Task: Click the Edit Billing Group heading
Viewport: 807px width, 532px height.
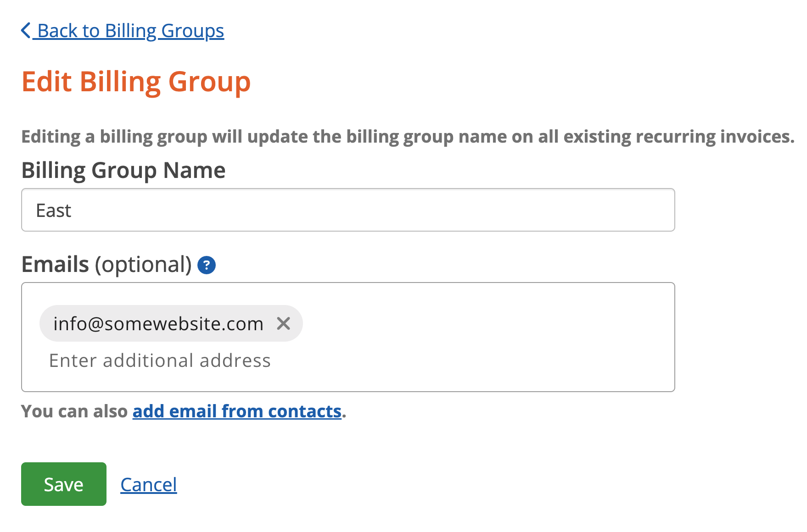Action: (x=136, y=82)
